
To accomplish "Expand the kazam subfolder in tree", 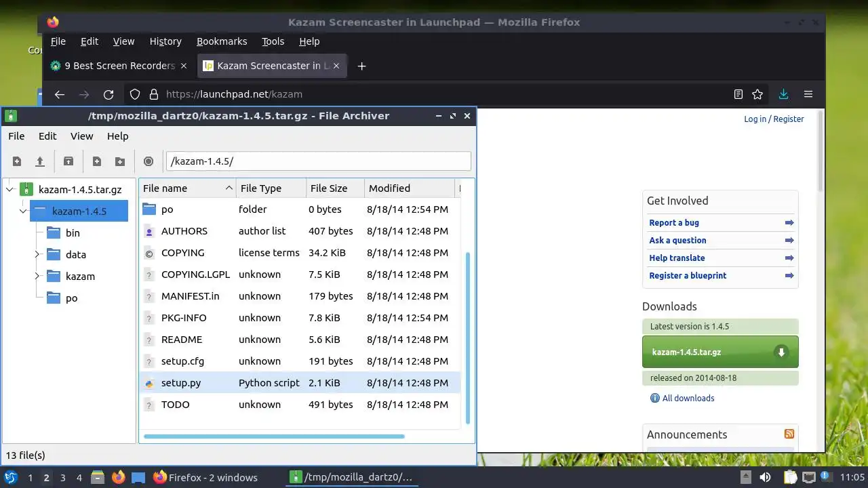I will 37,277.
